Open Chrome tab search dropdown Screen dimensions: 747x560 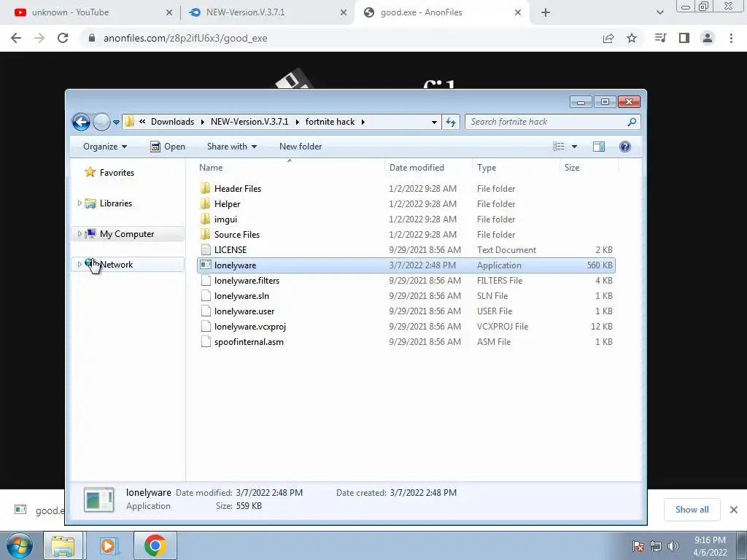click(659, 12)
